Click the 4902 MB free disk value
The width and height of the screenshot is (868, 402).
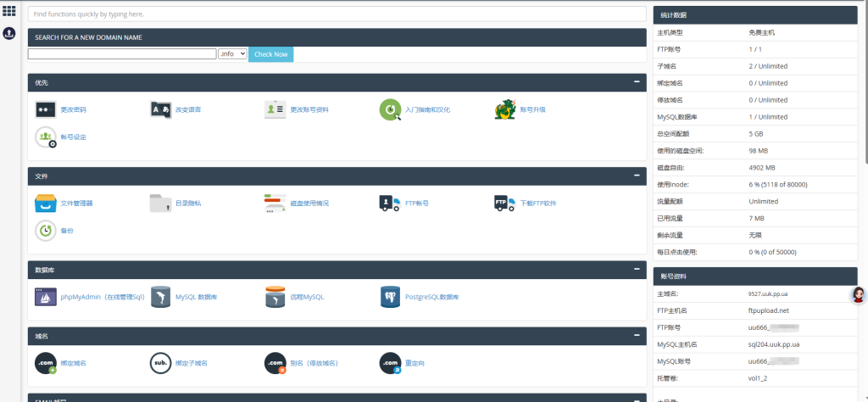tap(762, 168)
